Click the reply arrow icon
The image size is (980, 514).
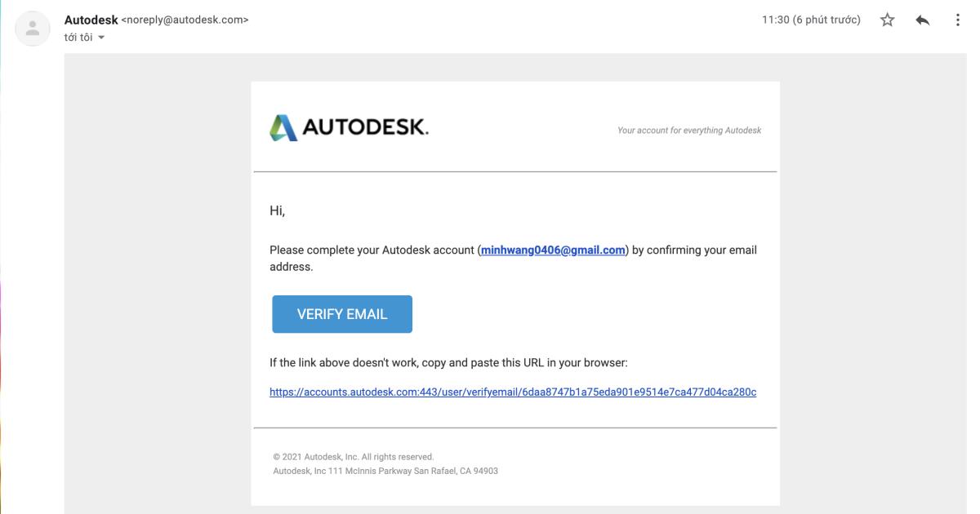(922, 20)
